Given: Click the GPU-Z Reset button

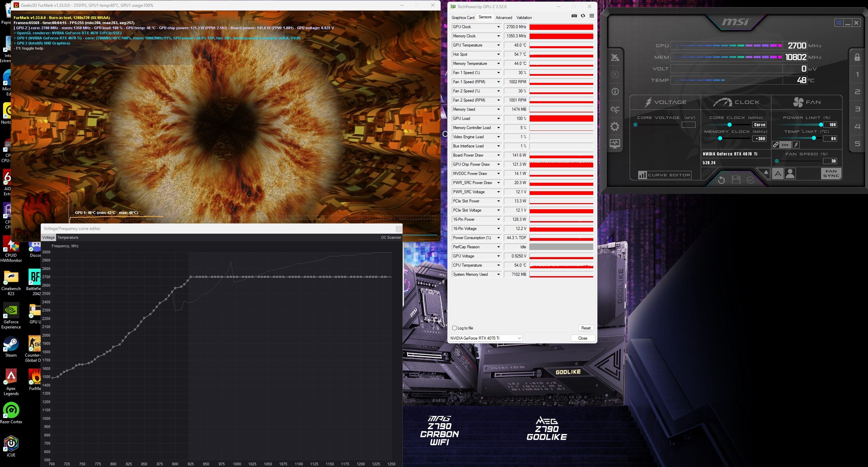Looking at the screenshot, I should coord(586,328).
